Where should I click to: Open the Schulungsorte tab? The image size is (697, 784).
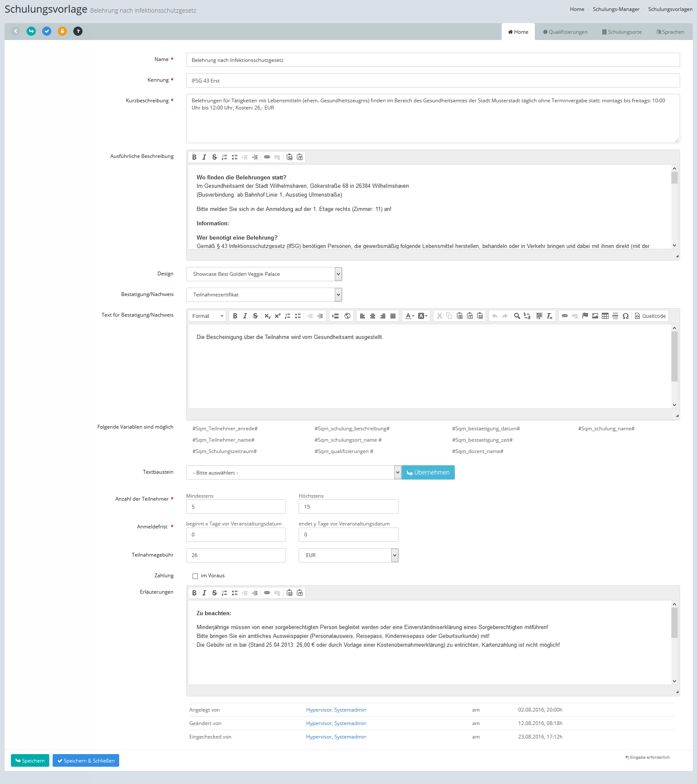622,32
